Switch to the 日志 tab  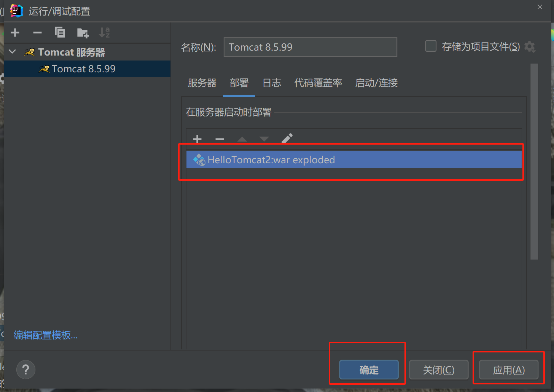pos(272,83)
